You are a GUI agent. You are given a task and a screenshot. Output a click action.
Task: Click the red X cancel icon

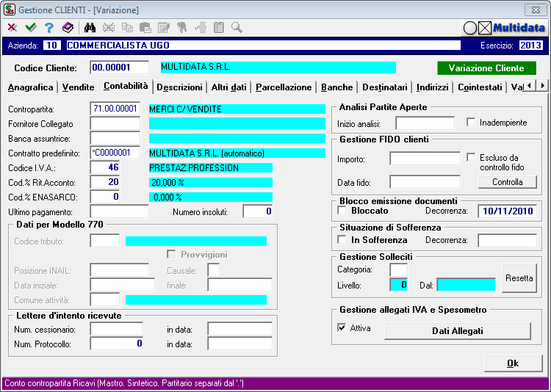12,27
